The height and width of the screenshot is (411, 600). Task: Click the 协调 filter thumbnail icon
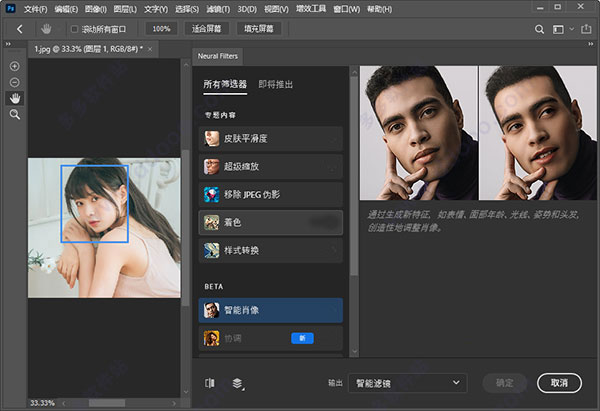212,338
